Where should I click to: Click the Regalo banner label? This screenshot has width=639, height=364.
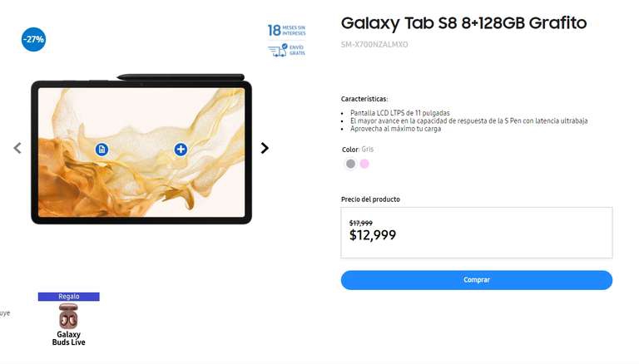point(69,297)
